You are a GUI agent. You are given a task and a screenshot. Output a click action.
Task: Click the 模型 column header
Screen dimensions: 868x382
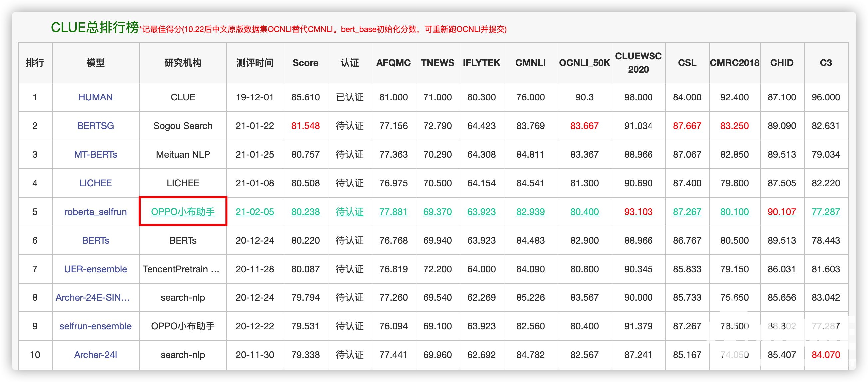(95, 63)
